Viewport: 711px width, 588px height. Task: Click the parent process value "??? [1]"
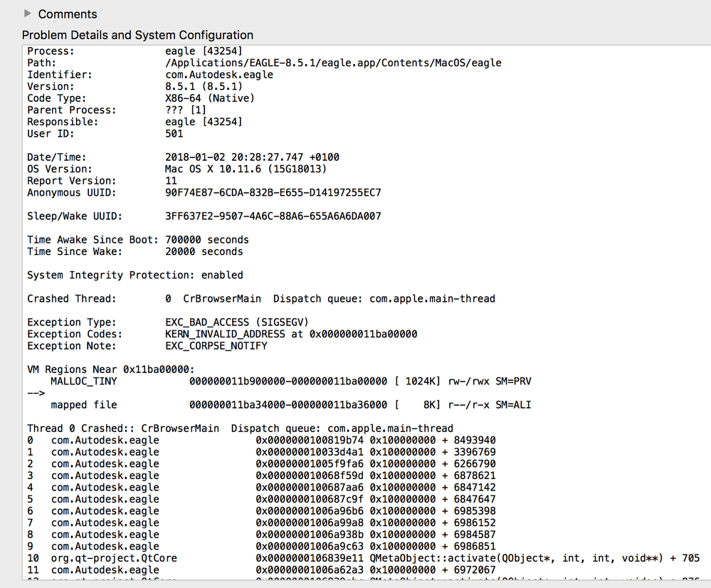pos(186,110)
